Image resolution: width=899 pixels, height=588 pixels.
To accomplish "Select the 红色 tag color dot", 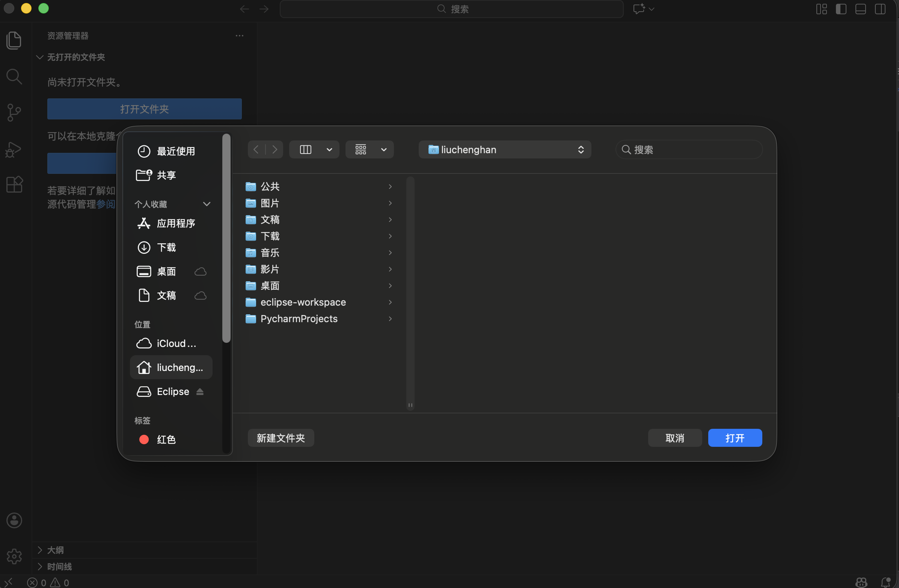I will tap(144, 439).
